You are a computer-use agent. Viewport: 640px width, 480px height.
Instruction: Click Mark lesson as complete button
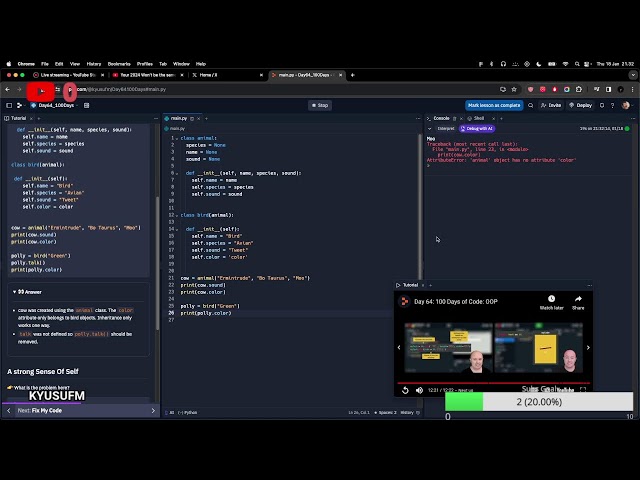point(494,105)
